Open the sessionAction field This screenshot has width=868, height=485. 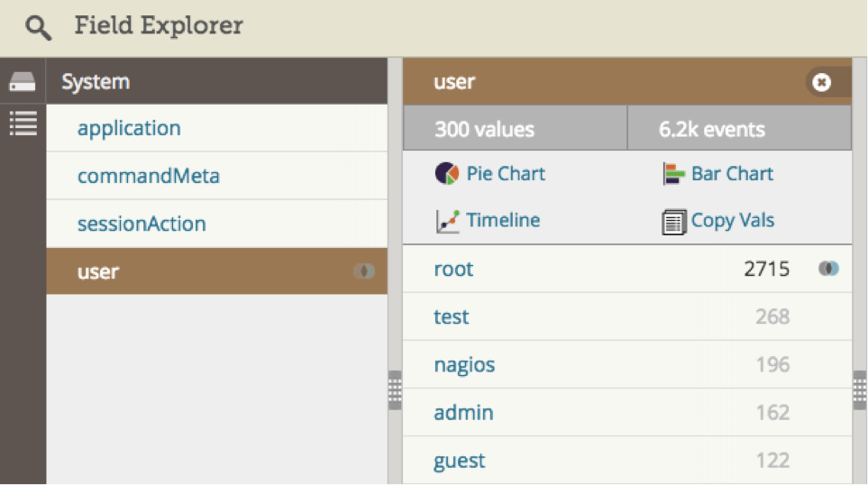point(142,224)
